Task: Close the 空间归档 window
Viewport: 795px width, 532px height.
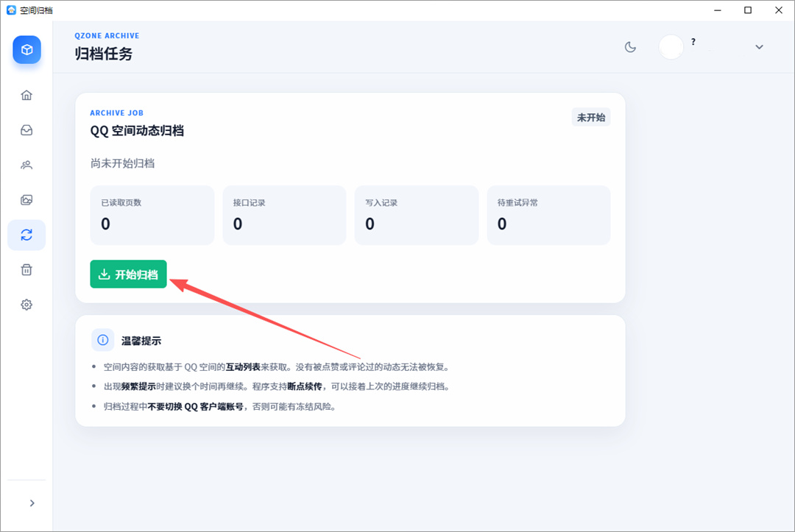Action: pyautogui.click(x=779, y=10)
